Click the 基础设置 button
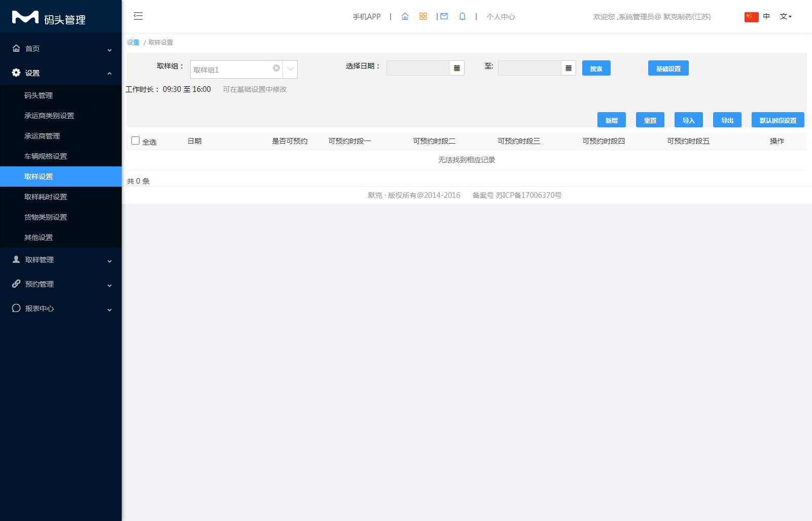 click(x=668, y=68)
